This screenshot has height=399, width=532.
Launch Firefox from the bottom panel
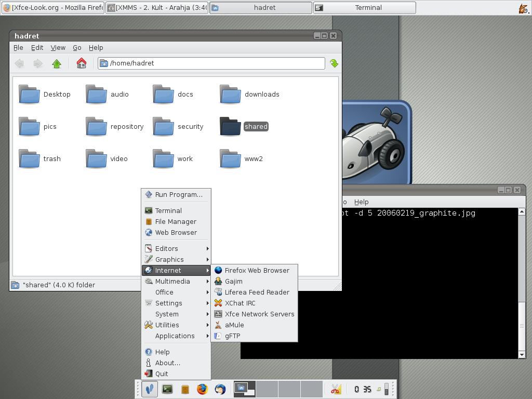[x=203, y=389]
